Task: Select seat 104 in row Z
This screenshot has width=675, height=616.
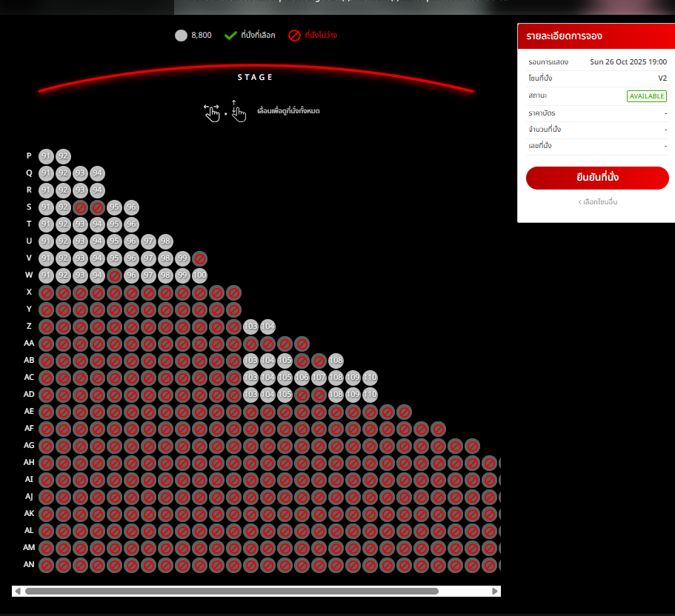Action: (x=267, y=327)
